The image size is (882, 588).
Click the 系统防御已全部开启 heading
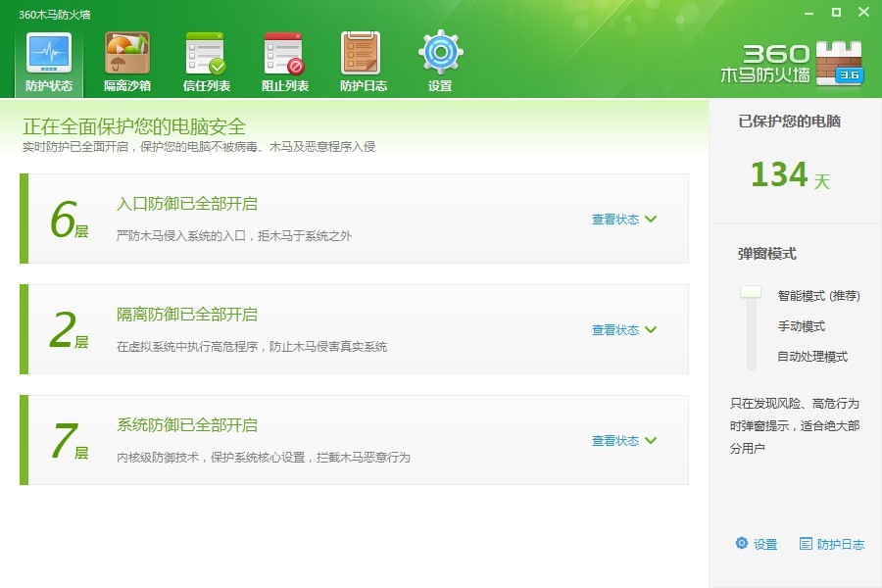click(x=187, y=424)
